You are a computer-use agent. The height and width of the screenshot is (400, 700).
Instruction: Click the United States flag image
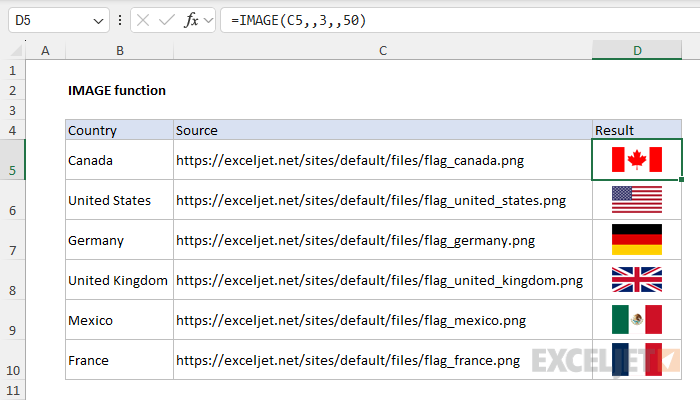pos(637,200)
